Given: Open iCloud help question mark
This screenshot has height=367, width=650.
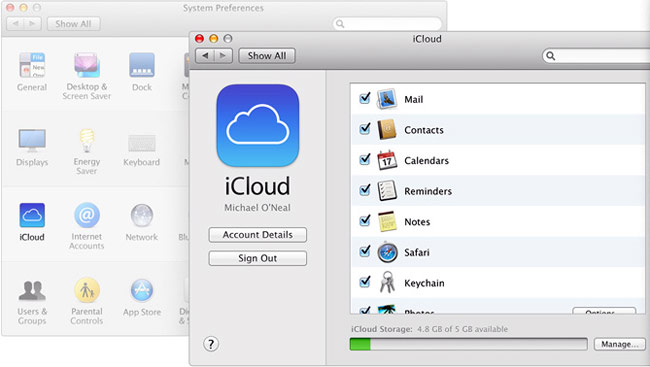Looking at the screenshot, I should point(211,344).
